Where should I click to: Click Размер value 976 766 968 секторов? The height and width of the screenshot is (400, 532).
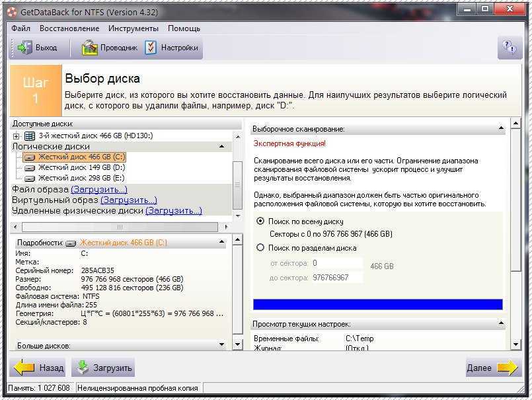[132, 279]
